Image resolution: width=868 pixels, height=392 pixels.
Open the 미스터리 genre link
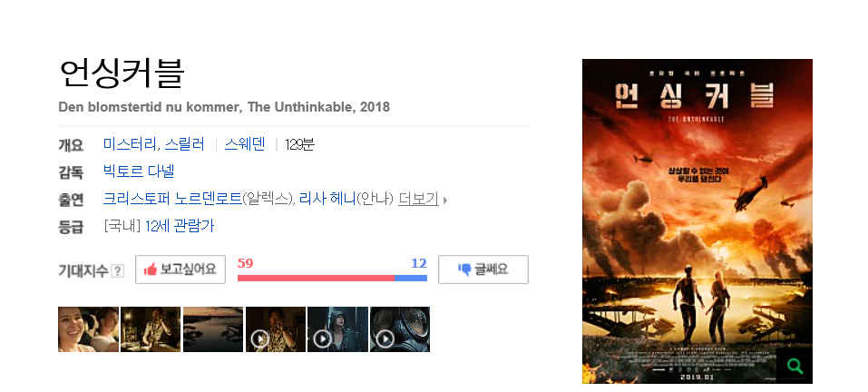[130, 144]
